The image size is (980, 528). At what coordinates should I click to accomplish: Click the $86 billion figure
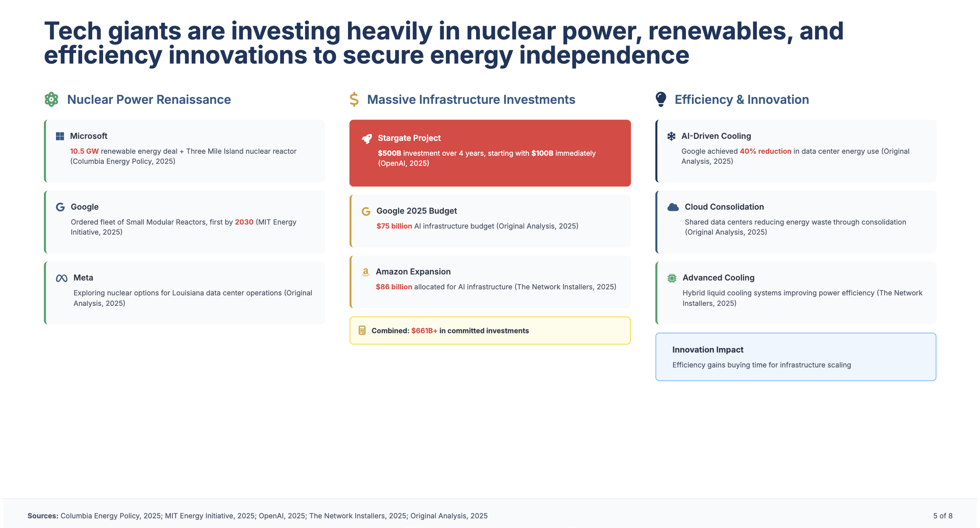point(394,287)
